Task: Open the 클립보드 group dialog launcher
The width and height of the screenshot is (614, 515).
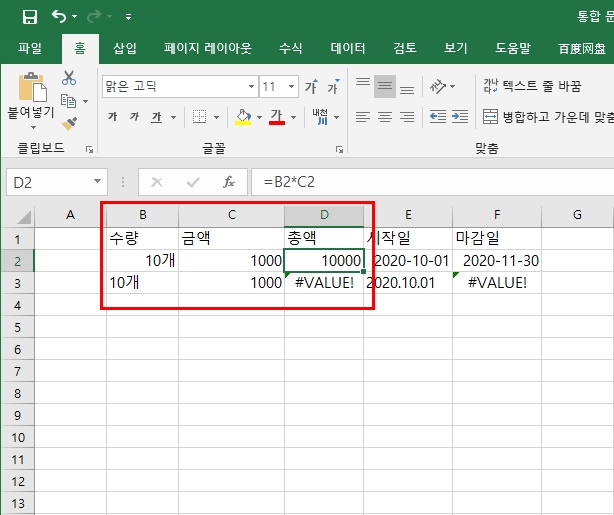Action: [89, 149]
